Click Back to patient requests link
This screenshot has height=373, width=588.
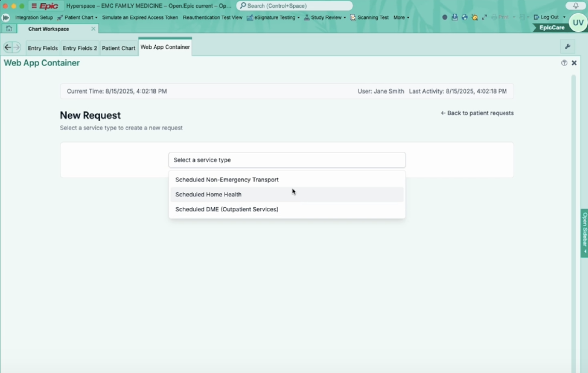click(x=477, y=113)
